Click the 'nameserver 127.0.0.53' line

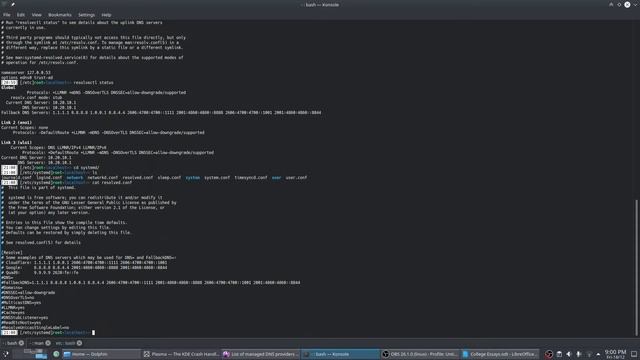pos(26,73)
